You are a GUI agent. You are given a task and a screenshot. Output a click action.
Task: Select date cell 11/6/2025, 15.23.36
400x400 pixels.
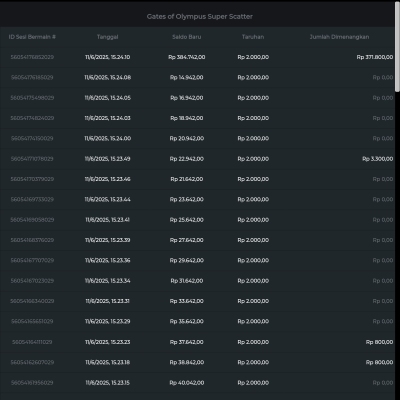[107, 261]
